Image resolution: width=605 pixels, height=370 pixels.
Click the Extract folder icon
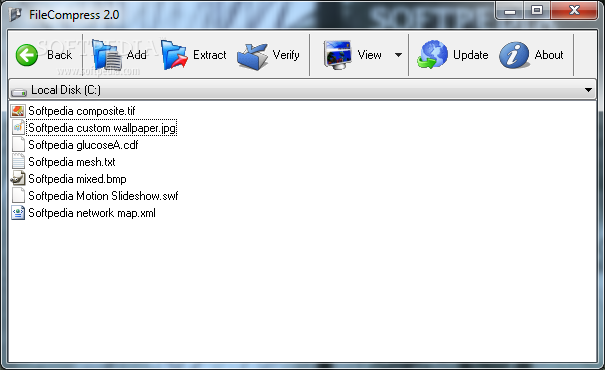[x=174, y=55]
